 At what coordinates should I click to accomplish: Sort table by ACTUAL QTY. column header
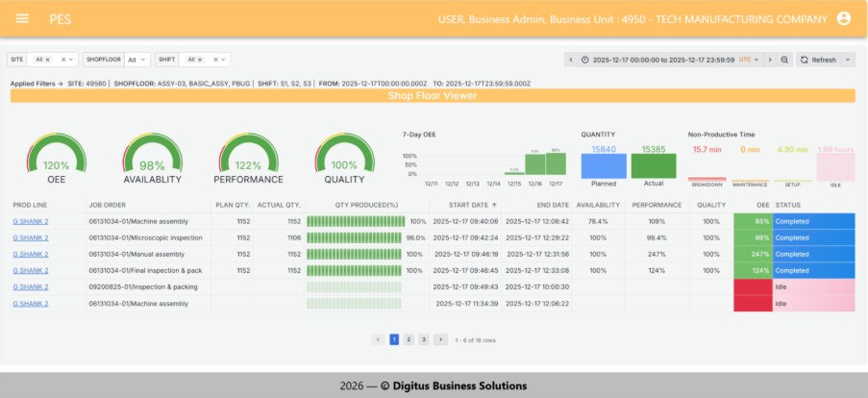click(x=279, y=205)
